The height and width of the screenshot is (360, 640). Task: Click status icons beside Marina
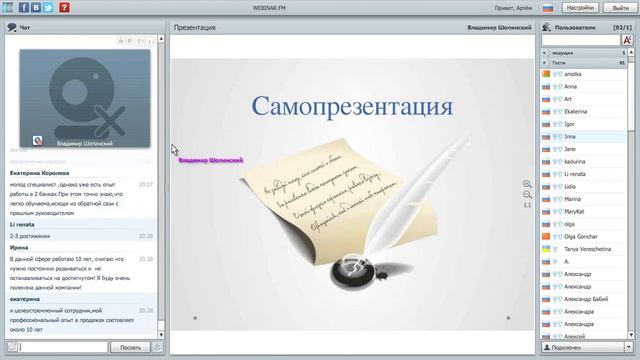(558, 199)
